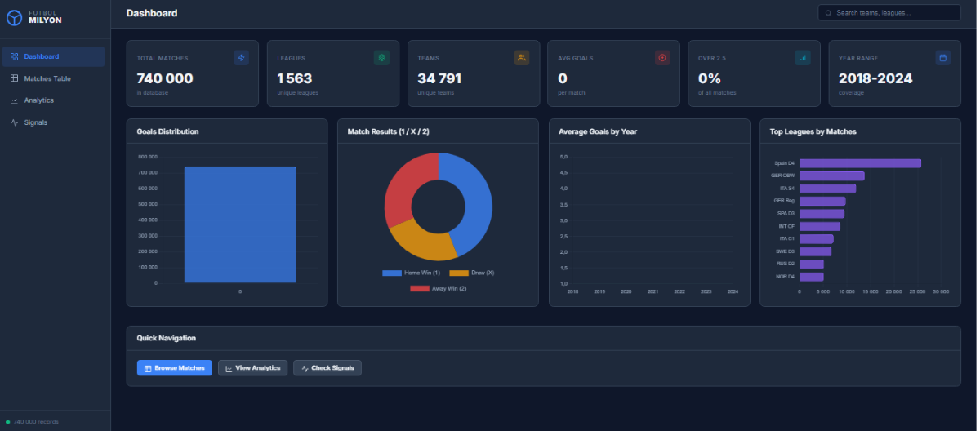Click the View Analytics button

click(253, 368)
